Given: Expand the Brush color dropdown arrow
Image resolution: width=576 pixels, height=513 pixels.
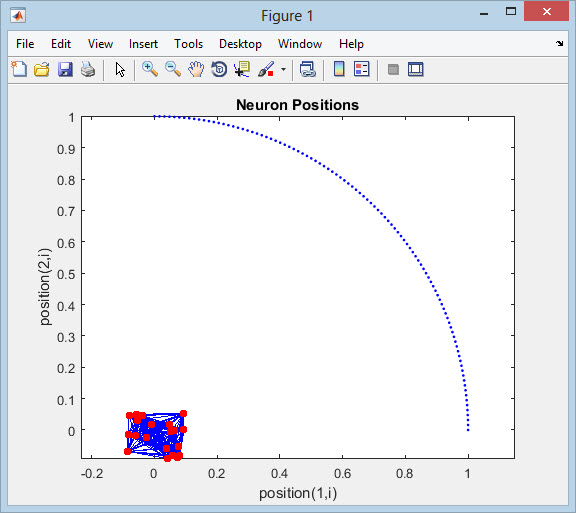Looking at the screenshot, I should 283,69.
